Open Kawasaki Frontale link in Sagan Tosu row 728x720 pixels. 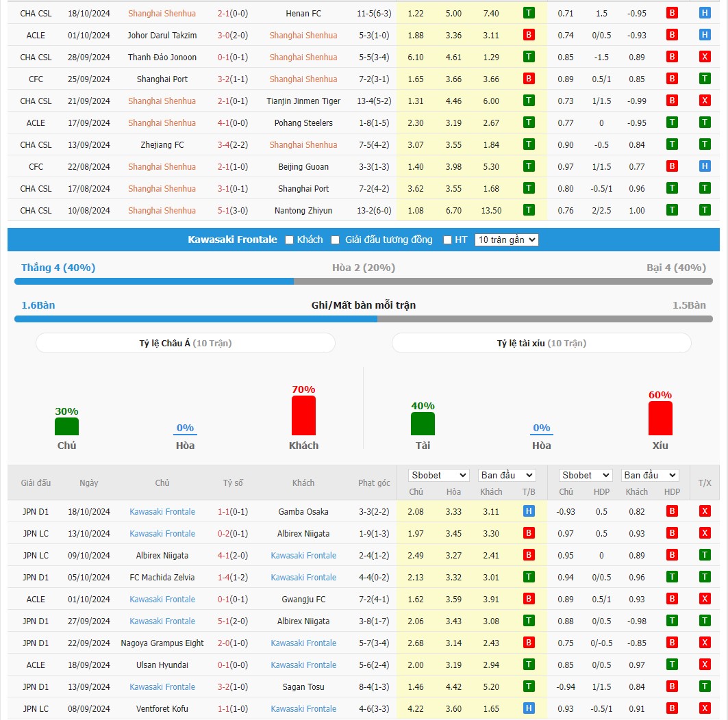coord(162,686)
